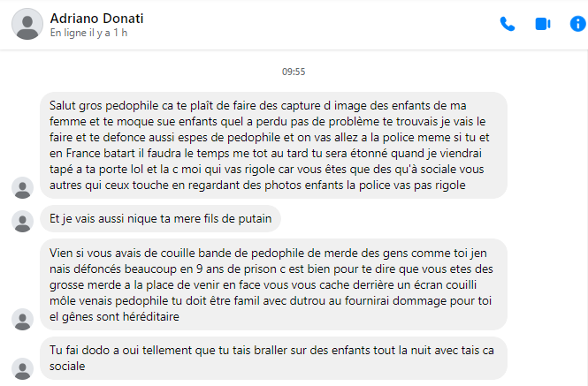Click the blank header area between name and phone icon
The width and height of the screenshot is (588, 386).
318,24
